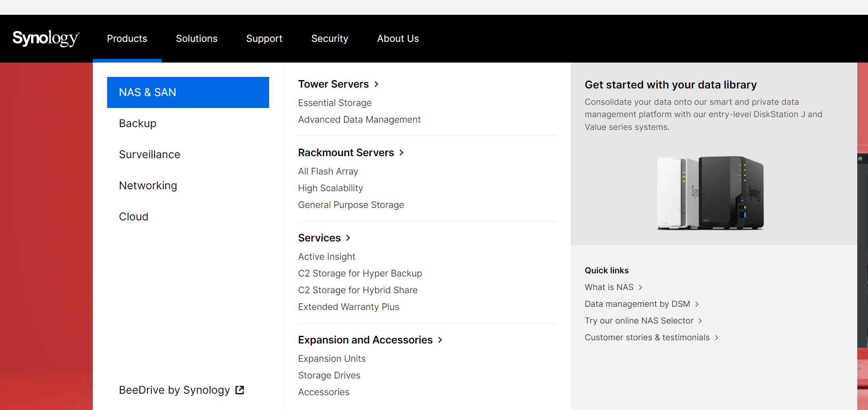Open High Scalability link
868x410 pixels.
[331, 188]
